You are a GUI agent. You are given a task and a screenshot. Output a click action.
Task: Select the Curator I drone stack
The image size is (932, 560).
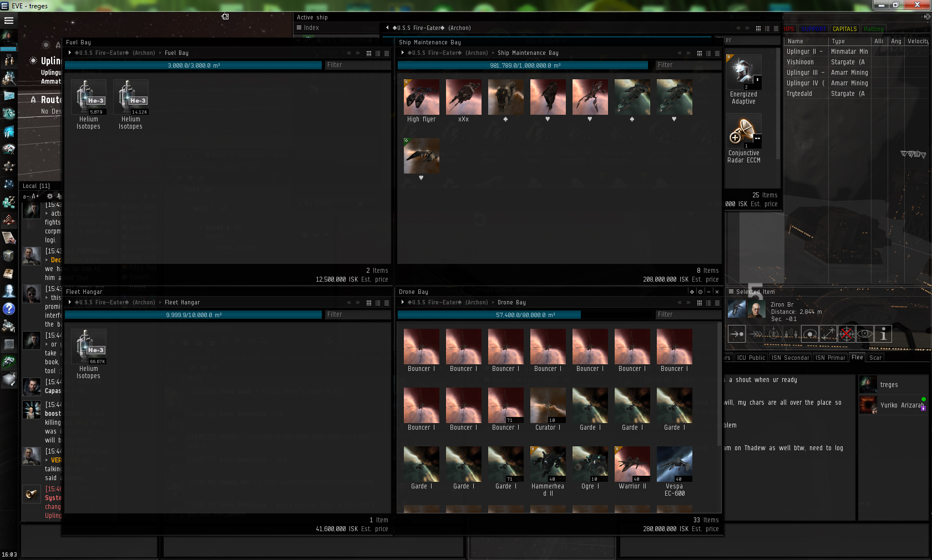(x=548, y=409)
